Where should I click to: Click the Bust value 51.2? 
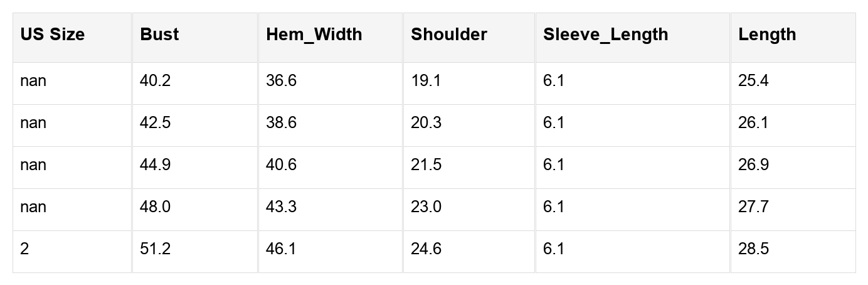click(155, 249)
